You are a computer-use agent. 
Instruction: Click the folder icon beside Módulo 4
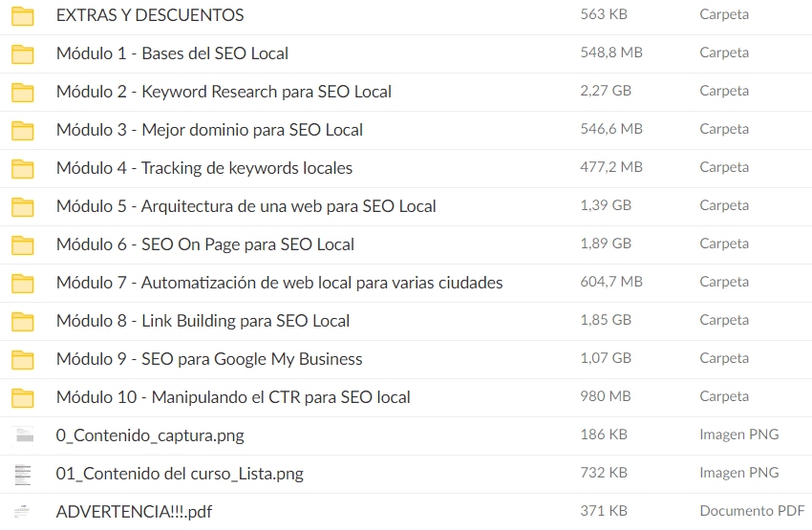click(x=23, y=169)
